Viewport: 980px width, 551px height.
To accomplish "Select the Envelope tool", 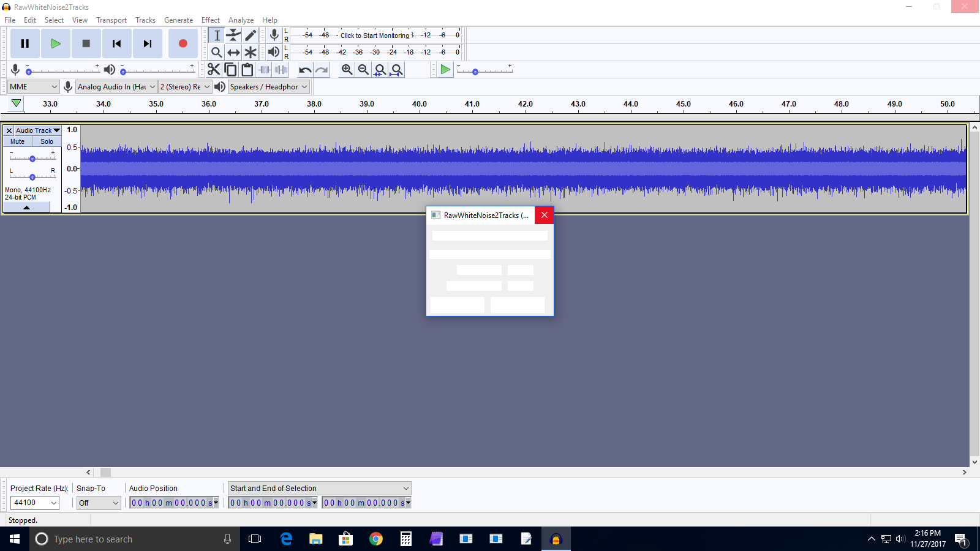I will click(233, 36).
